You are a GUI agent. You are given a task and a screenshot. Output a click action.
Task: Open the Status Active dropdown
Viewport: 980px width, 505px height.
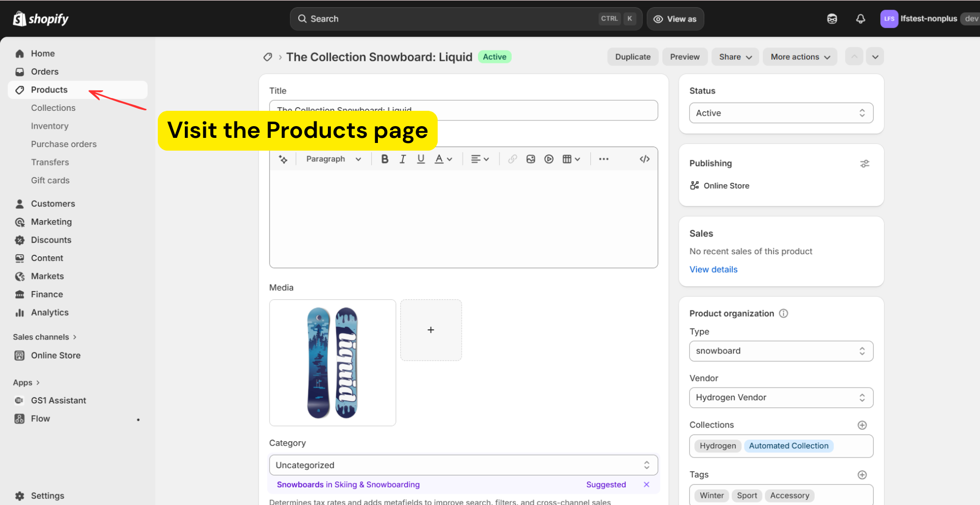(x=781, y=113)
